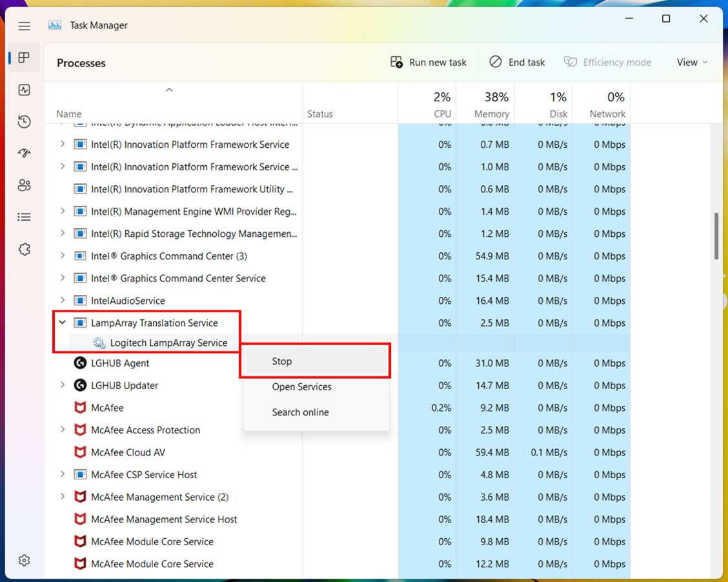728x582 pixels.
Task: Choose Stop from the context menu
Action: [317, 361]
